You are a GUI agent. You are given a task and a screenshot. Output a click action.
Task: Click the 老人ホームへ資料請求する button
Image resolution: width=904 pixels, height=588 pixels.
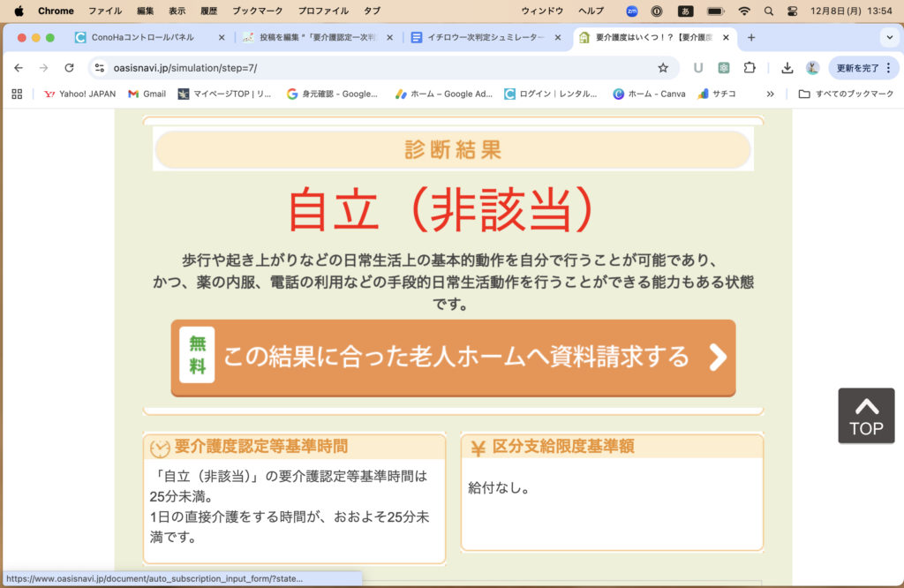point(453,358)
